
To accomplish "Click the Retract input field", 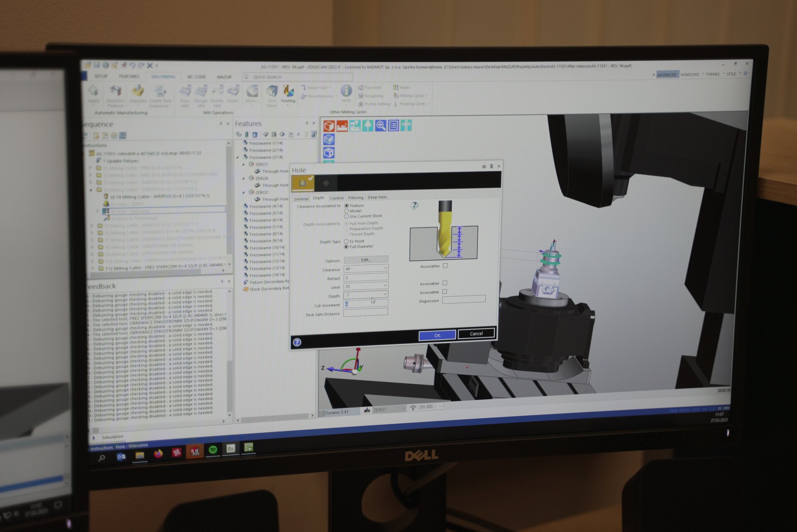I will [x=366, y=277].
